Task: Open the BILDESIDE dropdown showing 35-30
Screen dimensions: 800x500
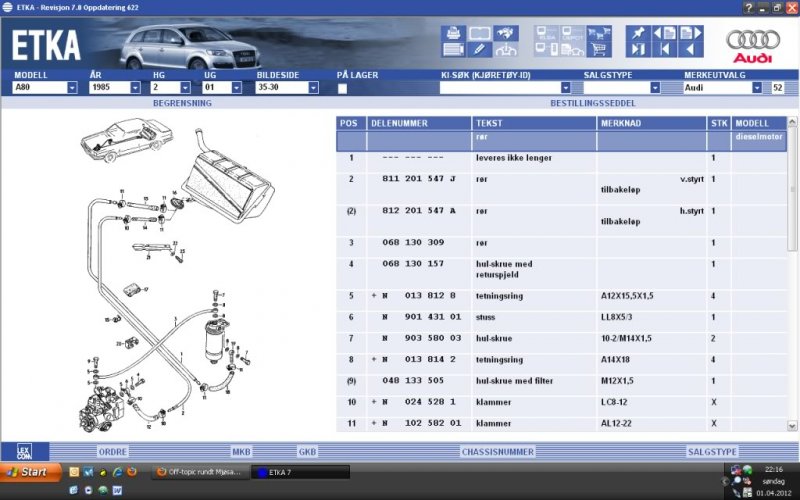Action: point(313,88)
